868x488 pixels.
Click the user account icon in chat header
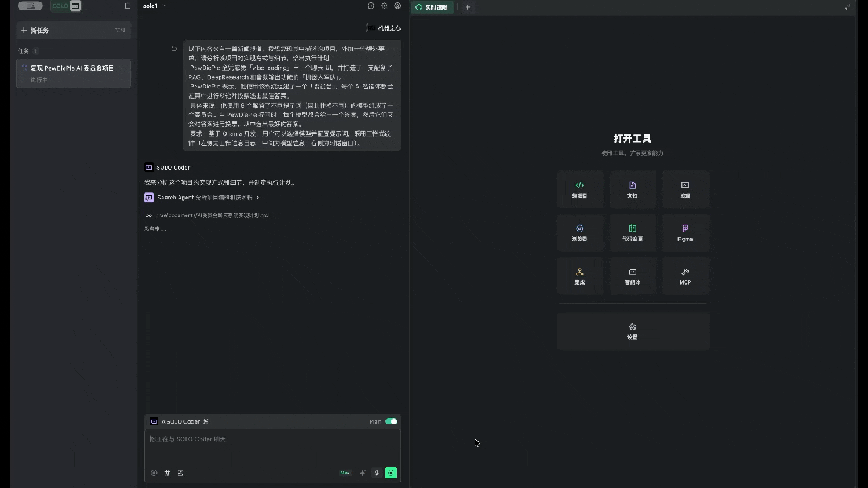coord(397,6)
